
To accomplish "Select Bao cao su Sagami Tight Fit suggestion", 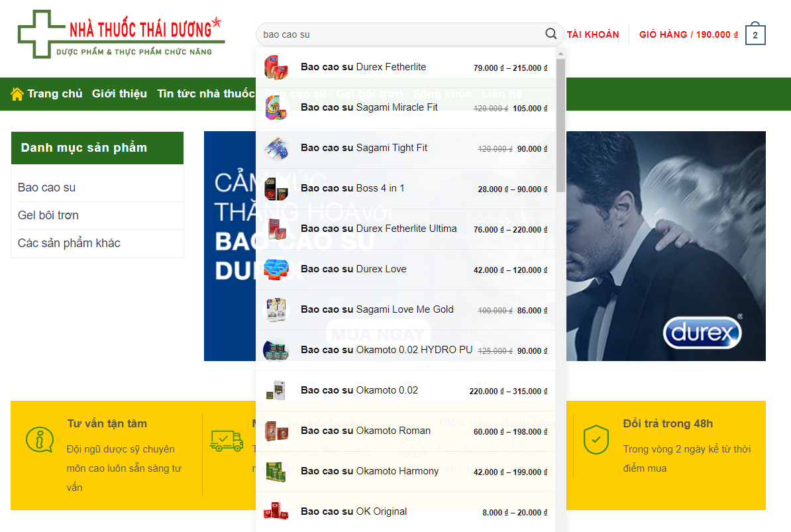I will coord(405,148).
